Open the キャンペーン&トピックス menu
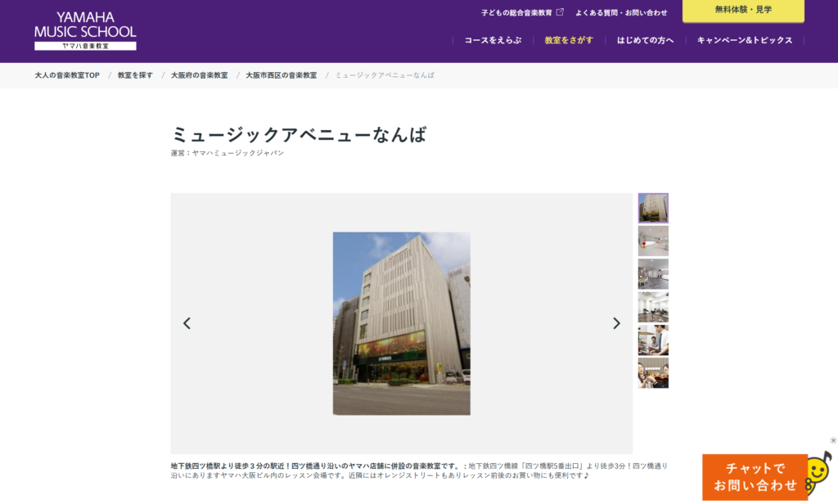Viewport: 838px width, 504px height. click(x=745, y=40)
